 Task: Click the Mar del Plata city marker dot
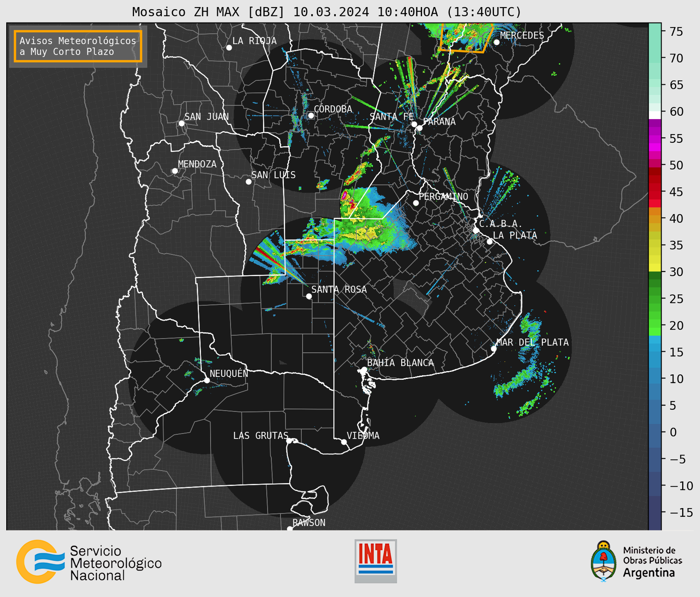click(x=494, y=349)
